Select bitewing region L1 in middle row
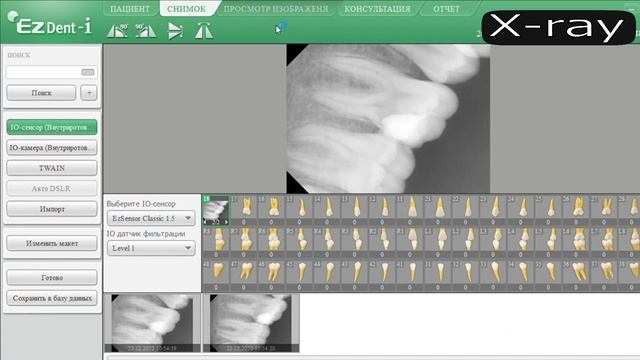 click(x=438, y=242)
